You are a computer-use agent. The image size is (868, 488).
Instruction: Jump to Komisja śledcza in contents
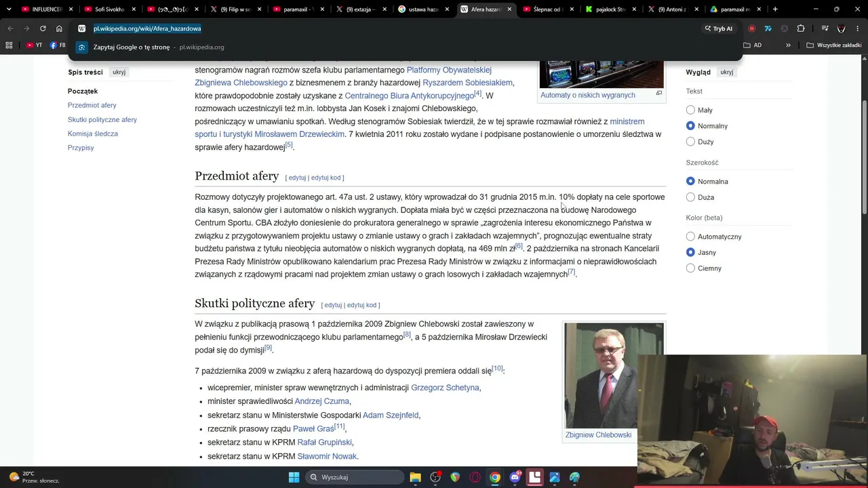[93, 134]
